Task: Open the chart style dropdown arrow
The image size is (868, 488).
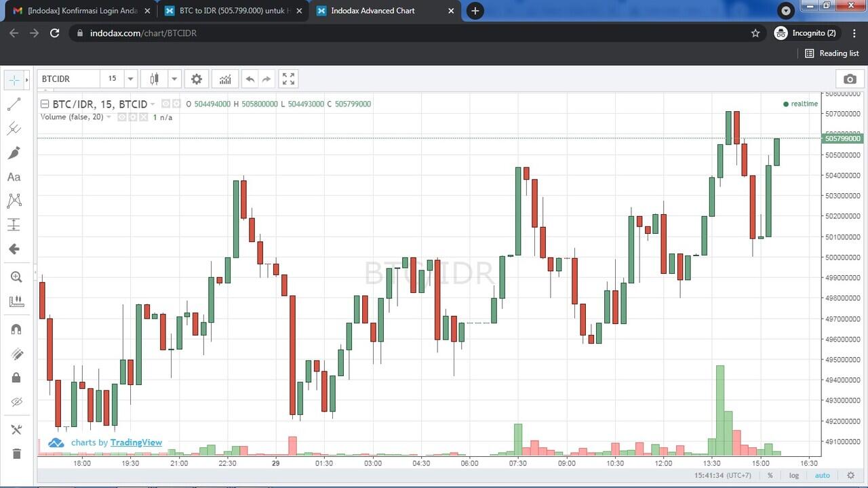Action: pyautogui.click(x=174, y=79)
